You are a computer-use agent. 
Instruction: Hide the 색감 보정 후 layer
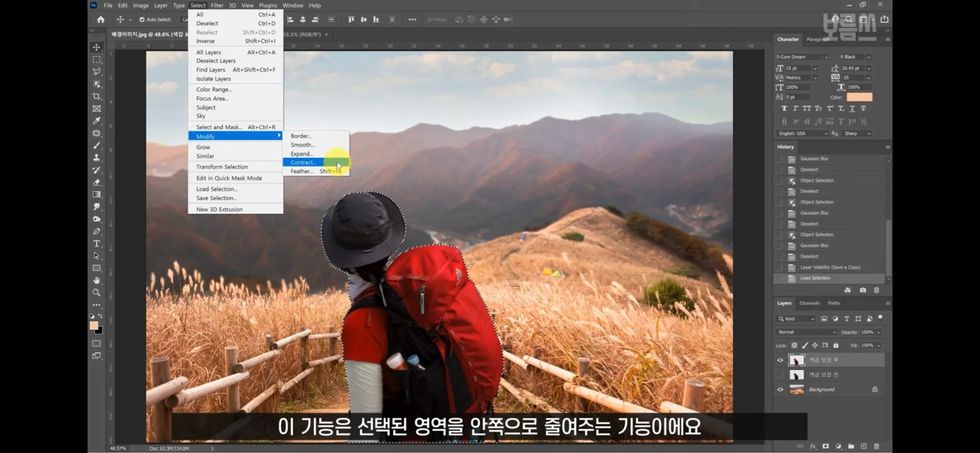point(780,360)
